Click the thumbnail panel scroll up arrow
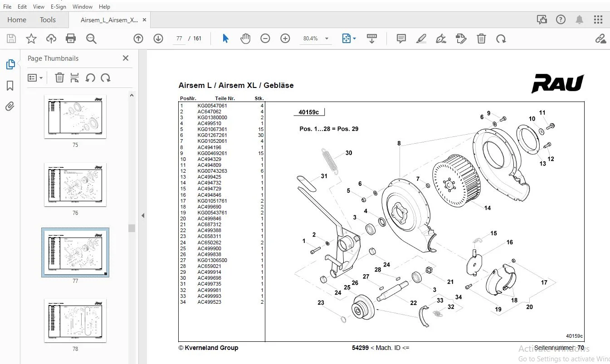The width and height of the screenshot is (610, 364). point(132,95)
